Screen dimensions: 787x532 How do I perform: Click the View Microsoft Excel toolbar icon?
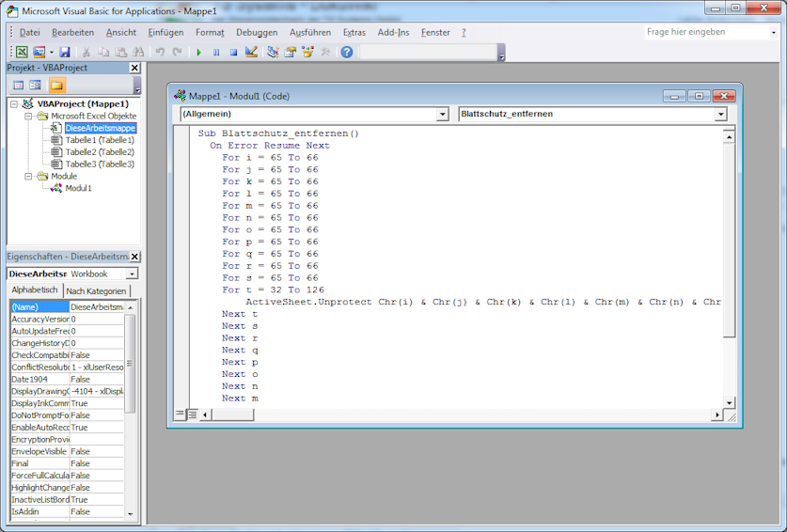coord(22,53)
